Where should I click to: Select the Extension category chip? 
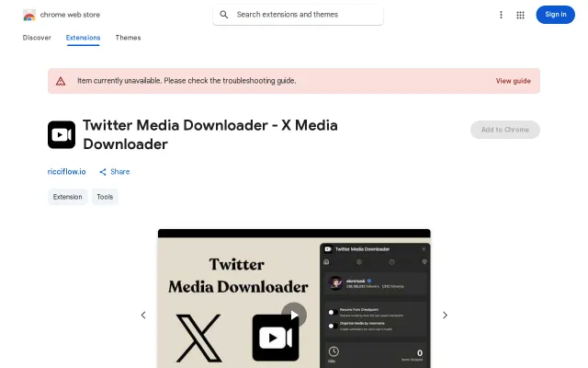coord(67,197)
